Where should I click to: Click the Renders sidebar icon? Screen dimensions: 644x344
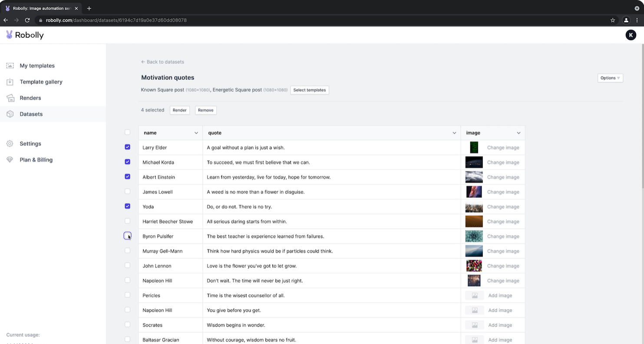[x=10, y=98]
